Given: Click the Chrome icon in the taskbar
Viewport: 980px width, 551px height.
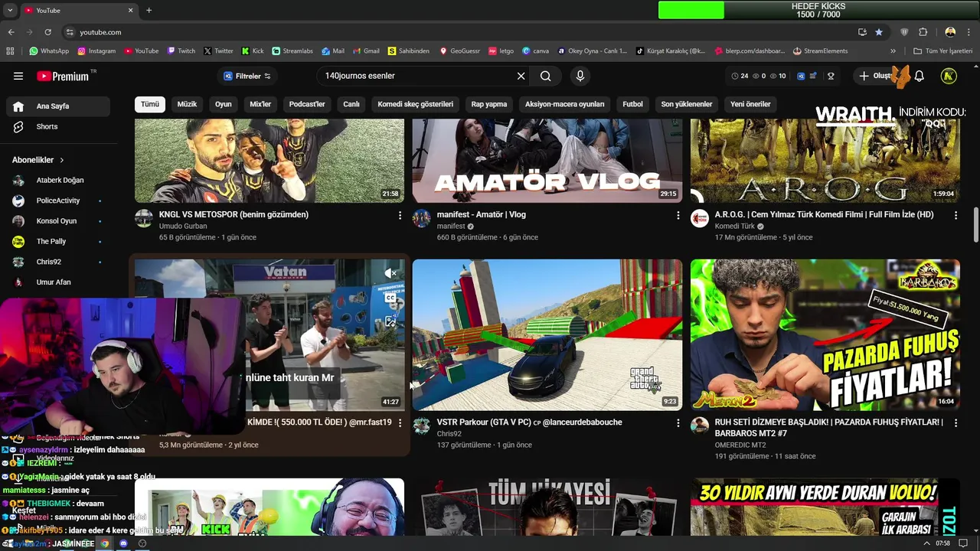Looking at the screenshot, I should 105,543.
